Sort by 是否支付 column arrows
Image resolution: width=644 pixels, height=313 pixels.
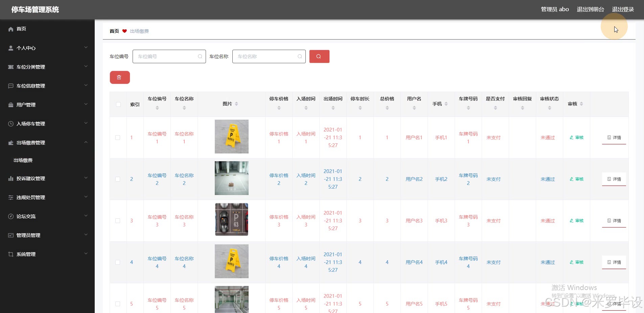point(495,108)
